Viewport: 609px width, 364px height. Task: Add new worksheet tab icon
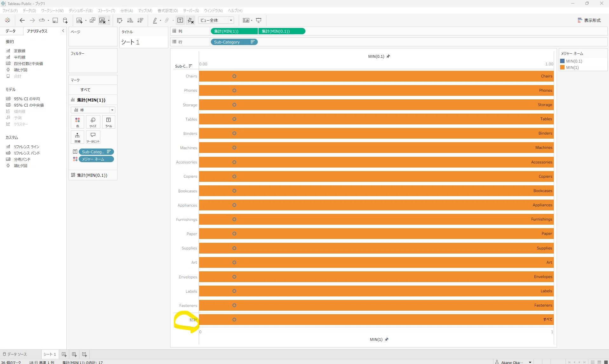click(x=64, y=354)
